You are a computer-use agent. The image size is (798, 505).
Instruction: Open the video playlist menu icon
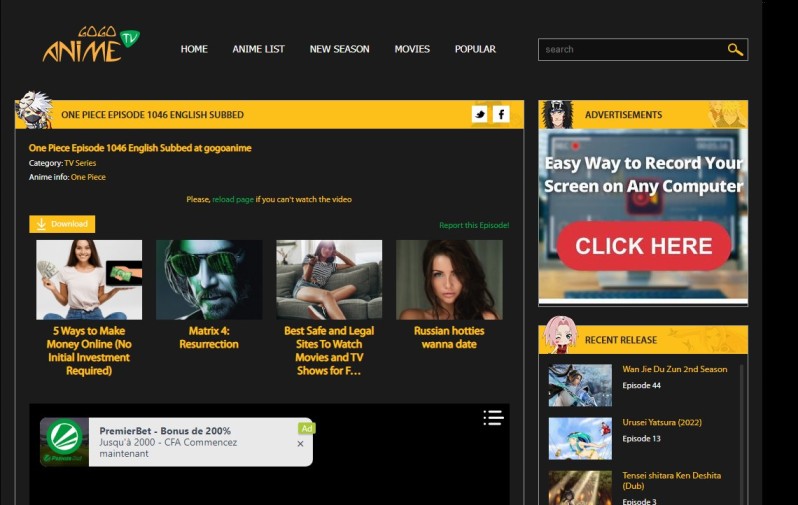click(493, 417)
